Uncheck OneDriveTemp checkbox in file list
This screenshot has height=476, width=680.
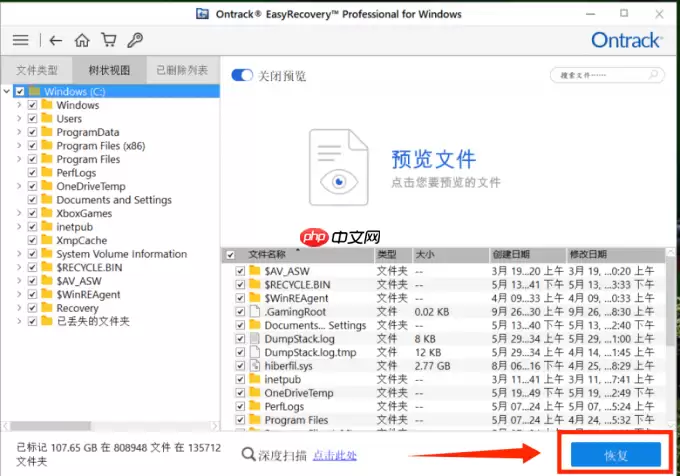(x=240, y=393)
